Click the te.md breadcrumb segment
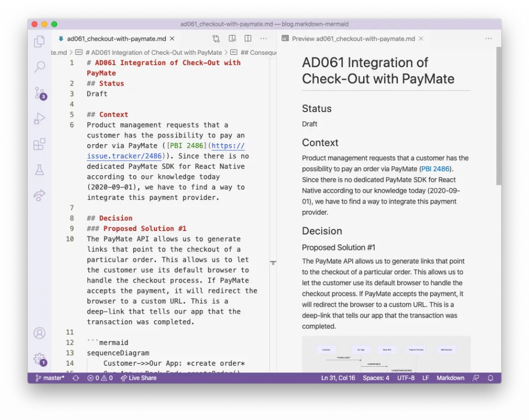This screenshot has height=420, width=529. coord(59,53)
